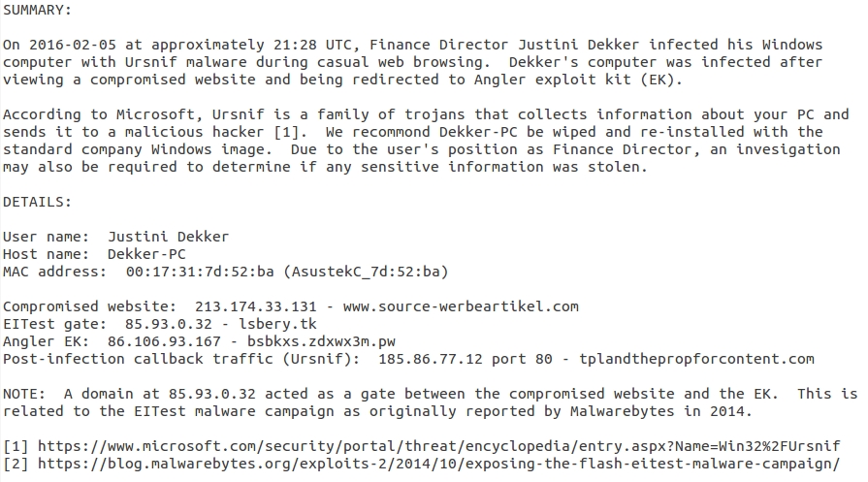Click the user name Justini Dekker value
The height and width of the screenshot is (482, 868).
169,237
